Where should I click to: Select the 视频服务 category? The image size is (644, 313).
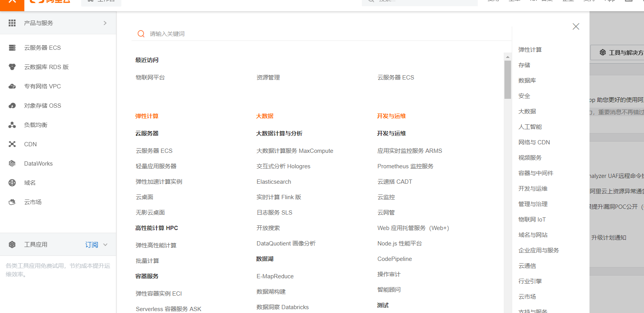(x=530, y=158)
